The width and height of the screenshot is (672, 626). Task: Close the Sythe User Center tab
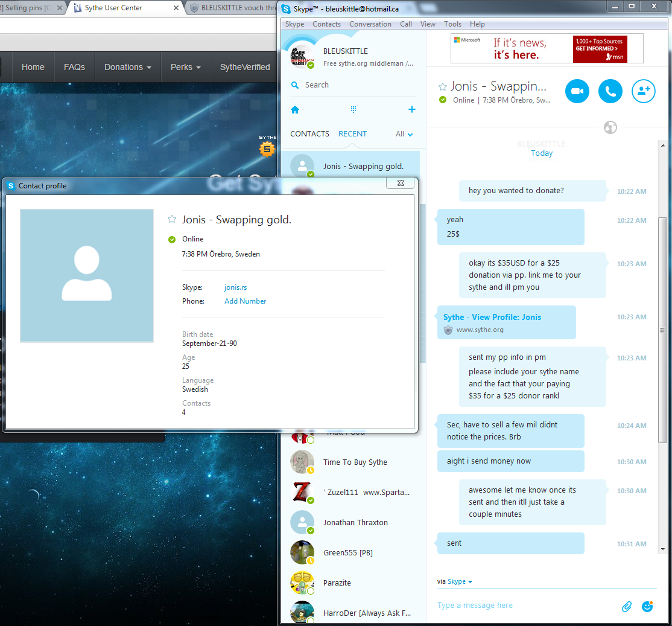[176, 8]
